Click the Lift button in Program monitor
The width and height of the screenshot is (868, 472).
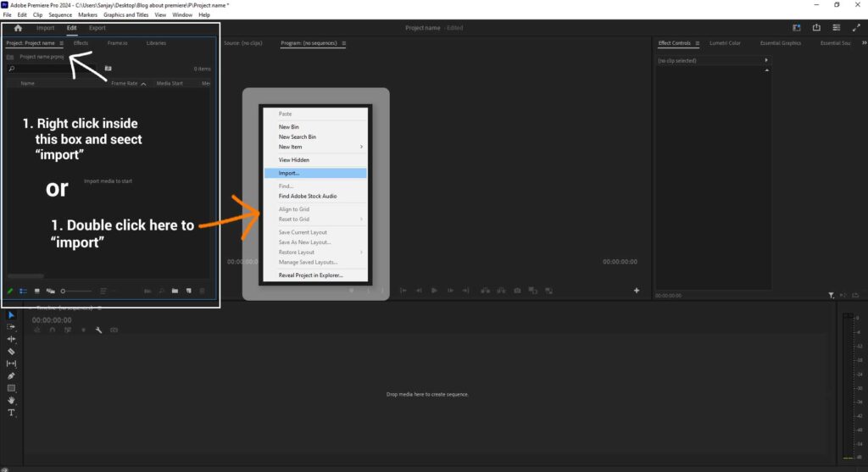pos(485,291)
